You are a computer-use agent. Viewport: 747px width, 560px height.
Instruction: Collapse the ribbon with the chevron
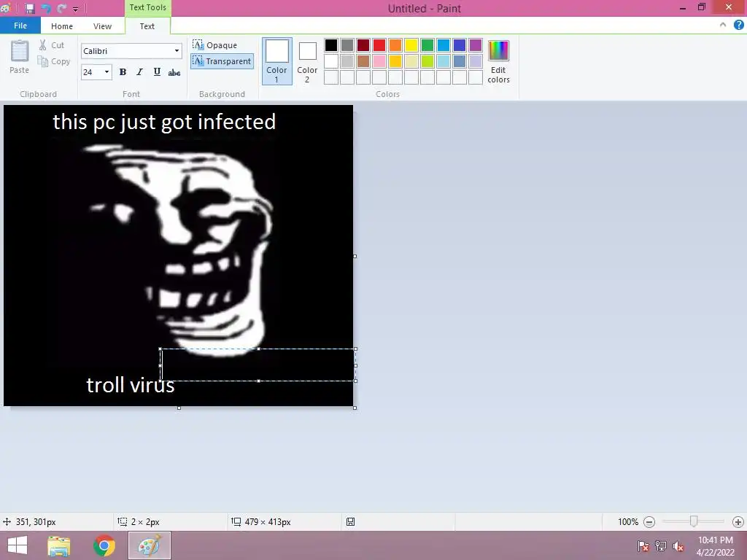pyautogui.click(x=723, y=26)
